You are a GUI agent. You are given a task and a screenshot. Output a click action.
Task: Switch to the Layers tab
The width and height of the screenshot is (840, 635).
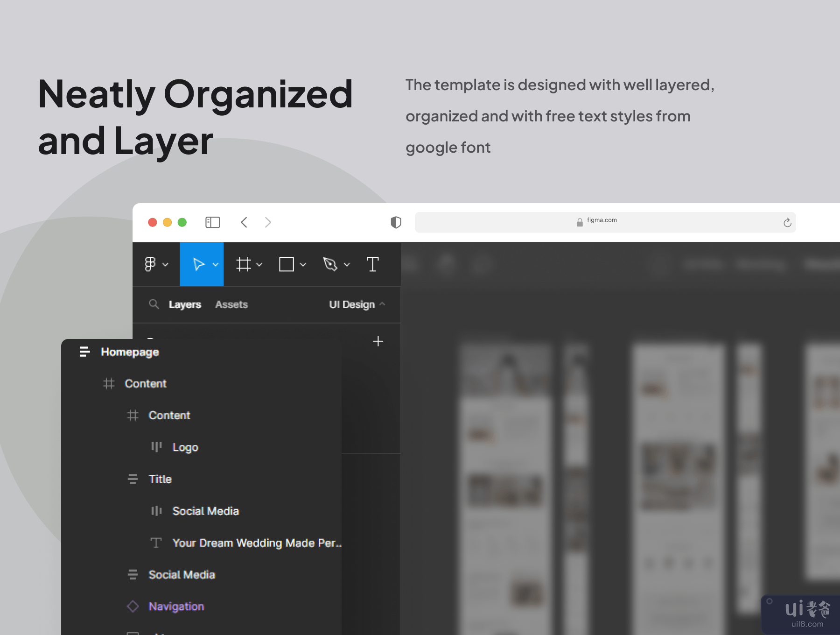click(185, 304)
